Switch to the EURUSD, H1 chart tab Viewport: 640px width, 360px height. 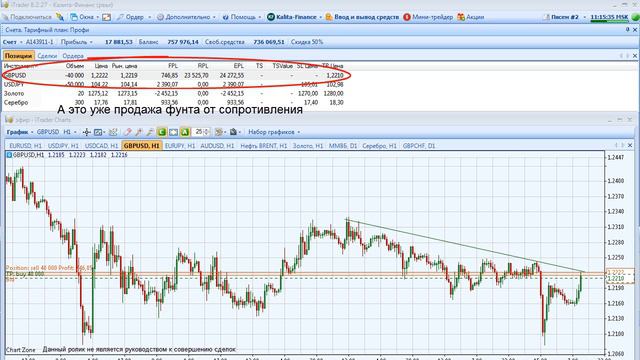[x=25, y=146]
